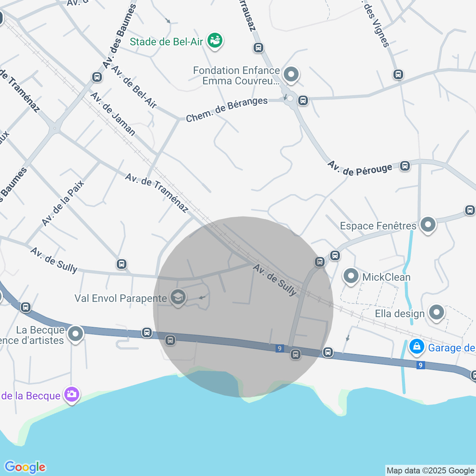Click the MickClean location marker

click(351, 276)
